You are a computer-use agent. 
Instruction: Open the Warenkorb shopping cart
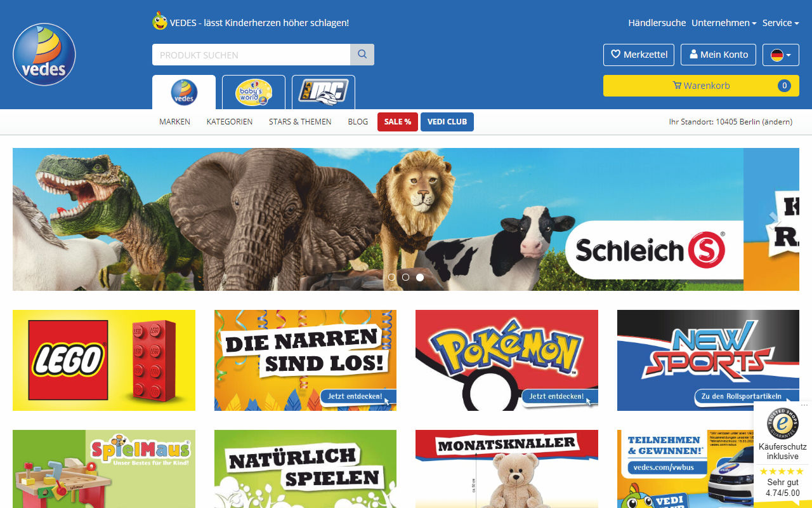[x=701, y=86]
